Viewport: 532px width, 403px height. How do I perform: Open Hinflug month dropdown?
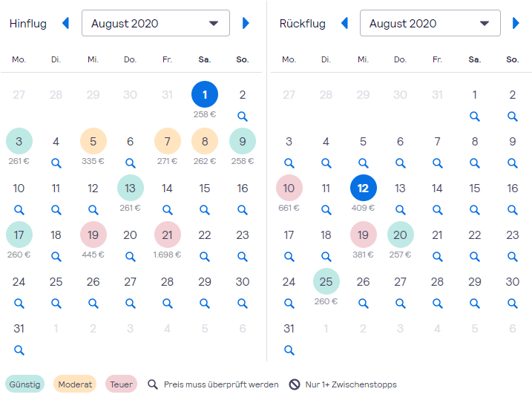[x=156, y=24]
